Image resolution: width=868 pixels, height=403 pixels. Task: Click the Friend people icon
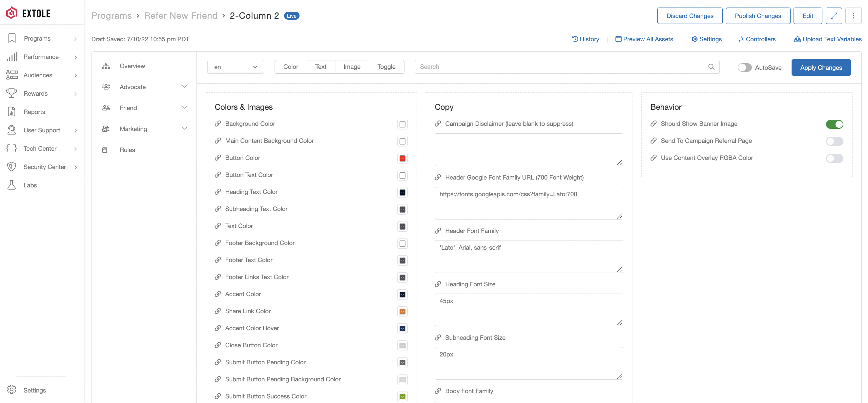pos(106,108)
